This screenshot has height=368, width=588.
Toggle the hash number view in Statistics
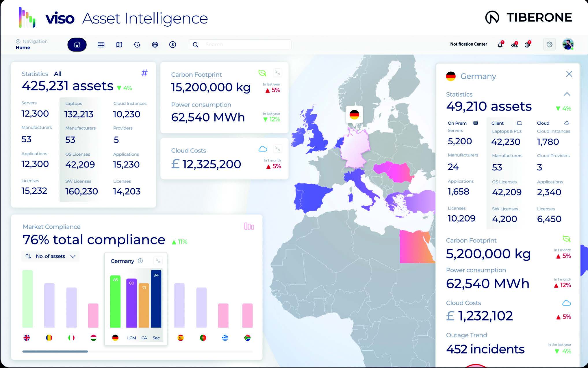point(144,73)
